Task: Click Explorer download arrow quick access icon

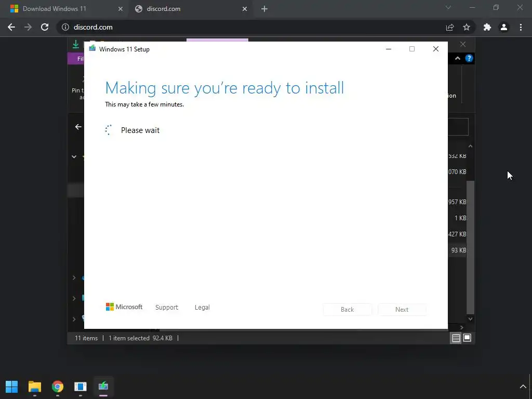Action: click(76, 44)
